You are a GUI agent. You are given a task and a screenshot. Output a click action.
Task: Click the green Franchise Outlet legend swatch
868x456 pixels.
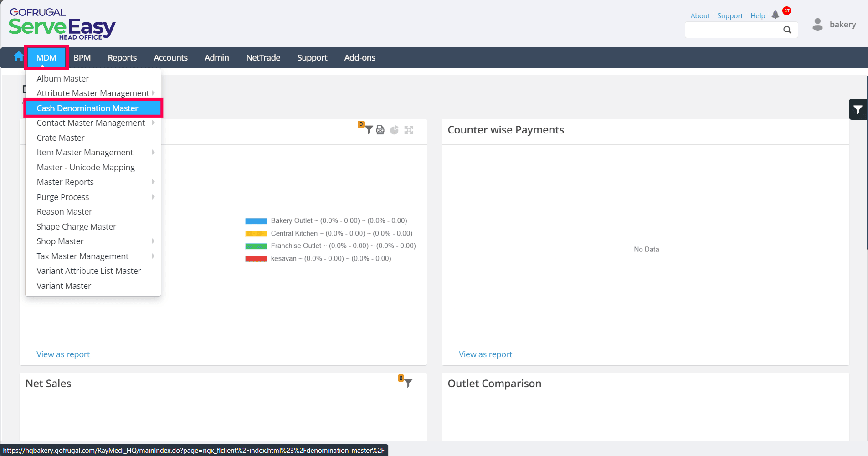256,246
